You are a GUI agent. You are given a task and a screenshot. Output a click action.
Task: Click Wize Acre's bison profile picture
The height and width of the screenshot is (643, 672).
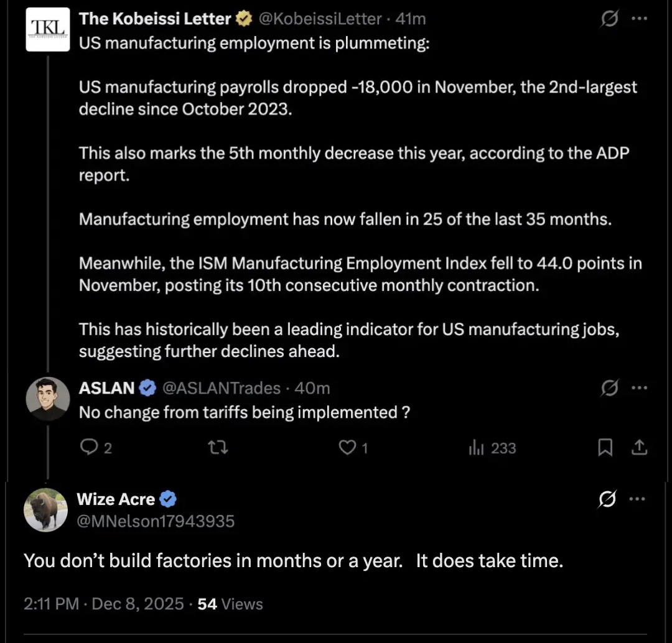point(45,509)
